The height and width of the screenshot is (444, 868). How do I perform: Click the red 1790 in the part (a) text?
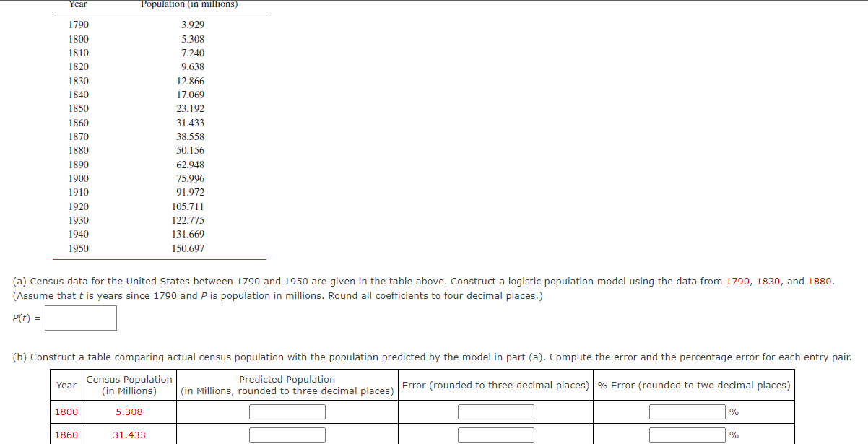pos(737,281)
